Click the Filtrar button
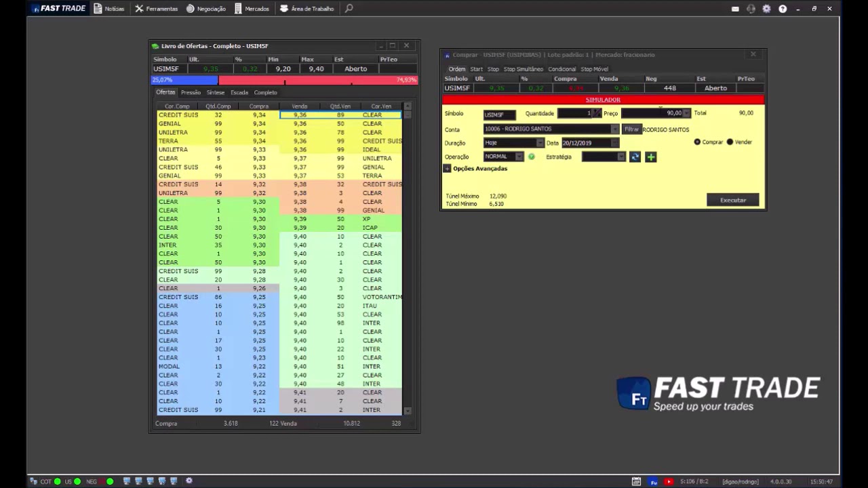868x488 pixels. click(x=631, y=129)
